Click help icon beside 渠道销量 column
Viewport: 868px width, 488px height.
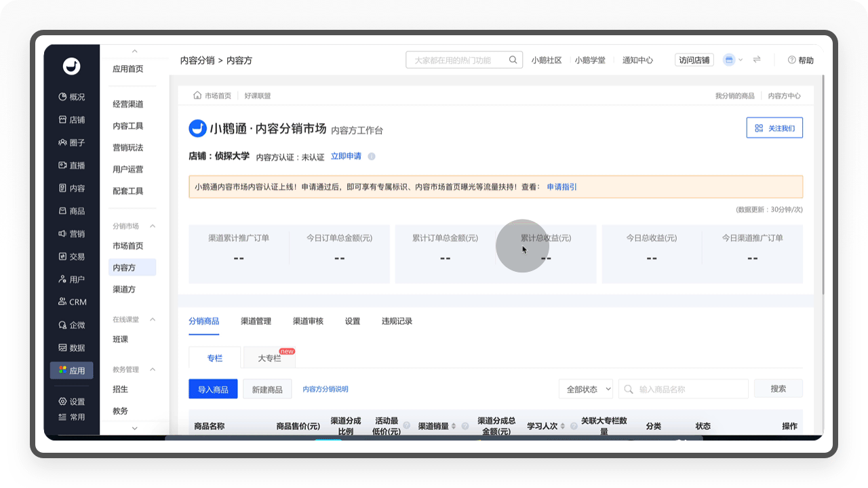(x=465, y=426)
